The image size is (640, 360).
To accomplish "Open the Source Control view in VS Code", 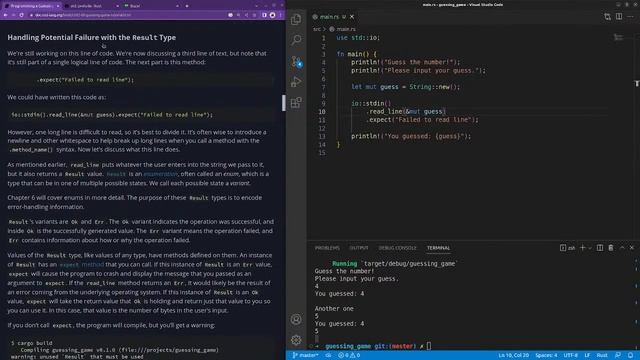I will 296,61.
